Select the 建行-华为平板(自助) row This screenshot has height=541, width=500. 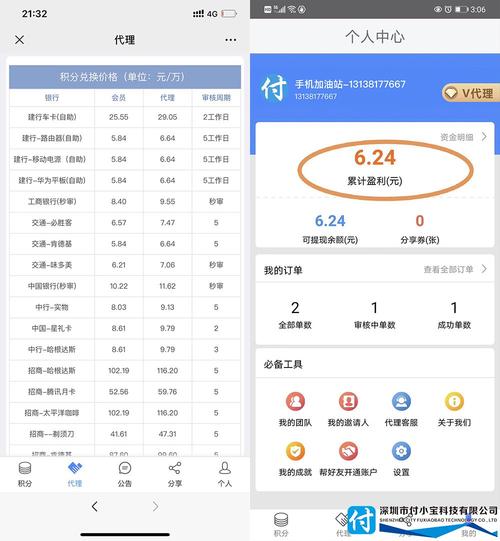pos(125,180)
